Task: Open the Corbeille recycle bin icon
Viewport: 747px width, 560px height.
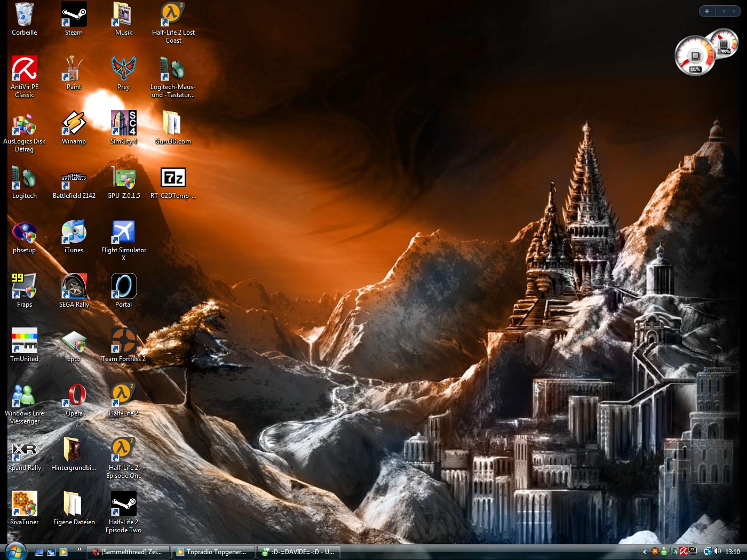Action: pyautogui.click(x=25, y=19)
